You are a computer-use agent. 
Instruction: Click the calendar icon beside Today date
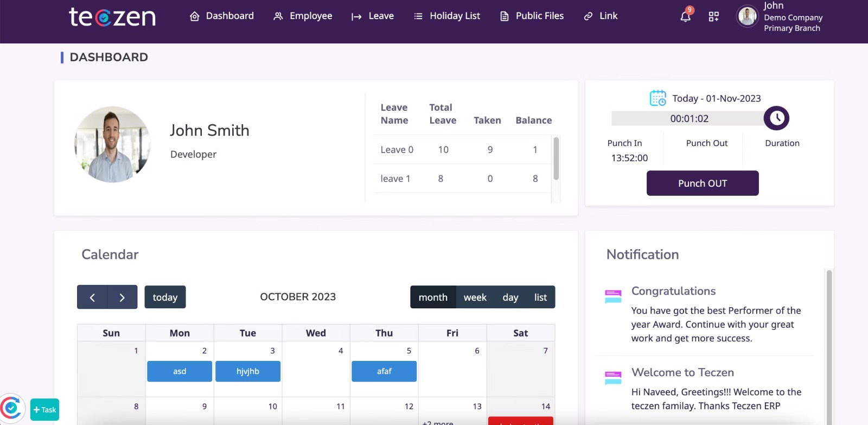[x=658, y=98]
